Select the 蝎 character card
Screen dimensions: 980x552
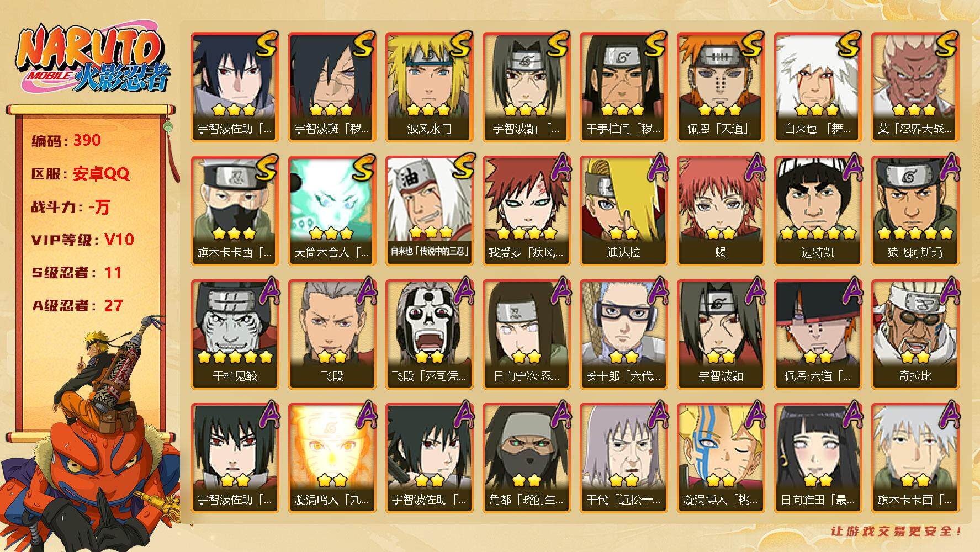click(721, 210)
